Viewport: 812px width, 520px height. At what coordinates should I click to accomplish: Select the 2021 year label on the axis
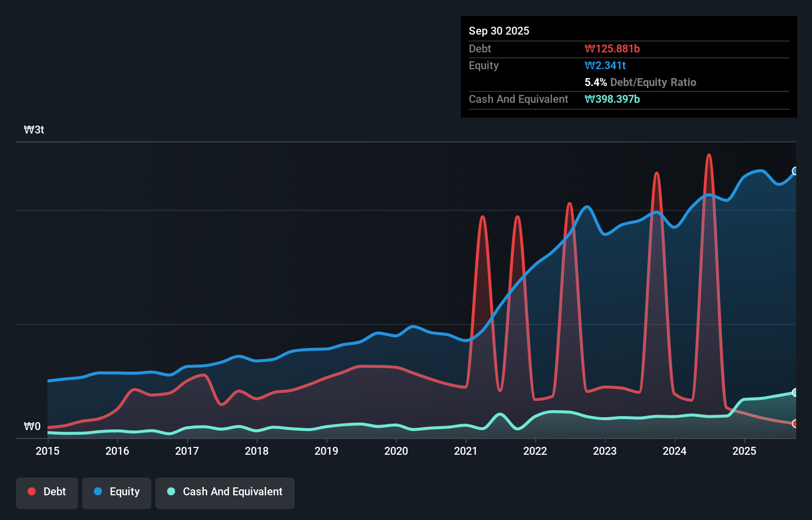465,451
